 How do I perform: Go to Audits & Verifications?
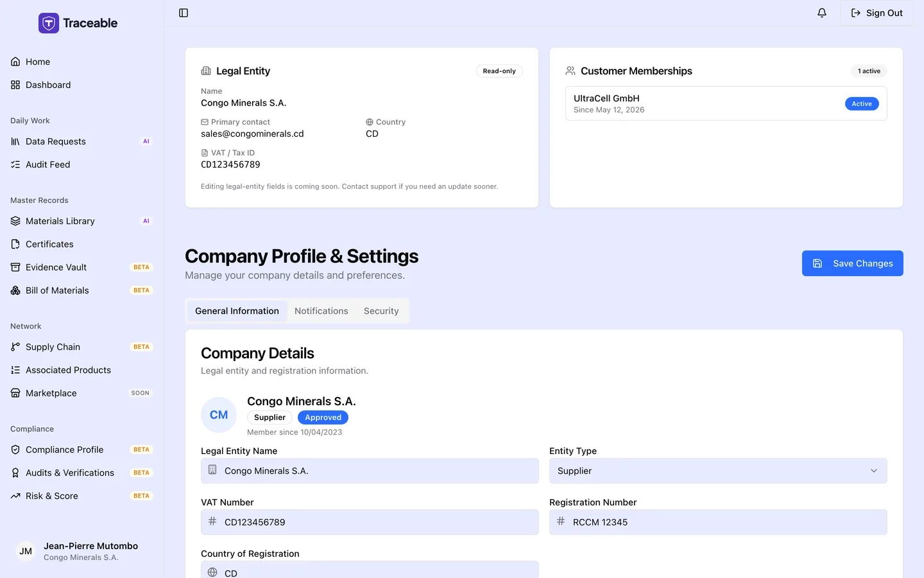(81, 473)
